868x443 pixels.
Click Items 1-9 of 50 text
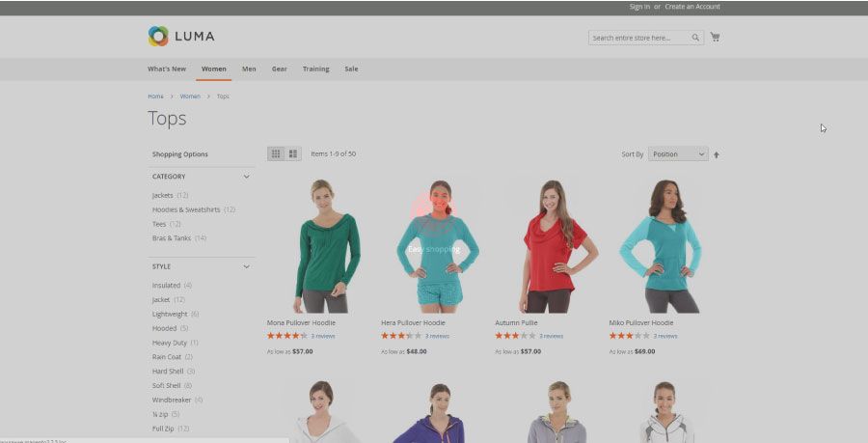click(334, 154)
